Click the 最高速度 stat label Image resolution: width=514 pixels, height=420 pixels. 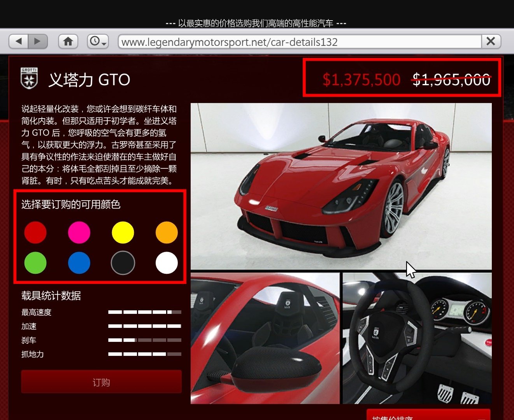pyautogui.click(x=36, y=312)
